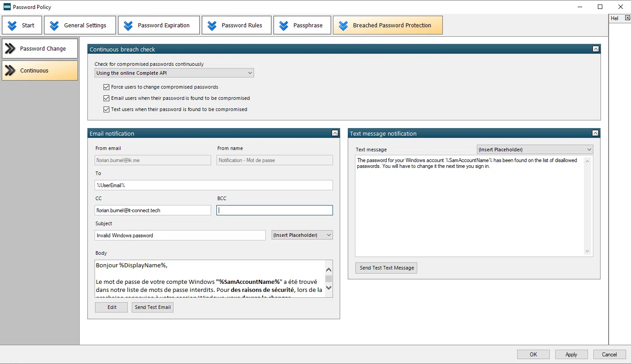631x364 pixels.
Task: Collapse the Email notification panel icon
Action: point(335,133)
